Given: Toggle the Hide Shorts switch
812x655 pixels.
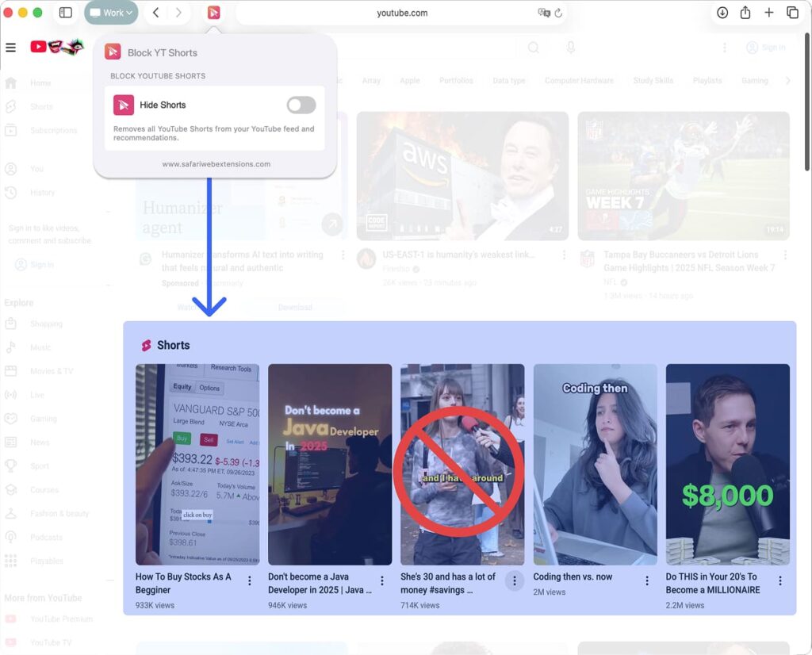Looking at the screenshot, I should click(x=301, y=105).
